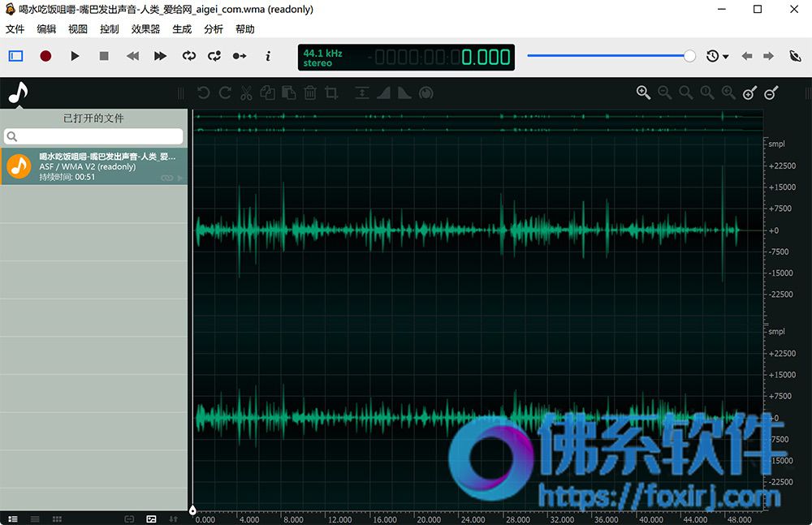Open the 文件 menu
The image size is (812, 525).
point(15,29)
